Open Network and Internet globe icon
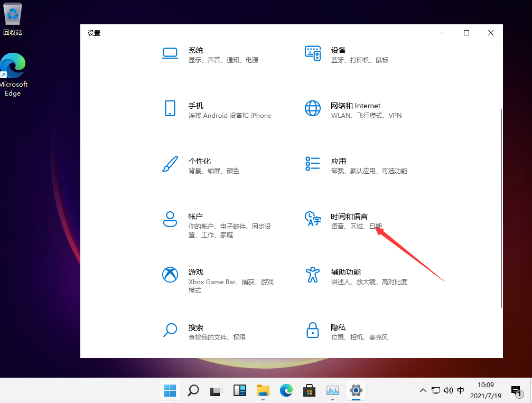532x403 pixels. [313, 108]
